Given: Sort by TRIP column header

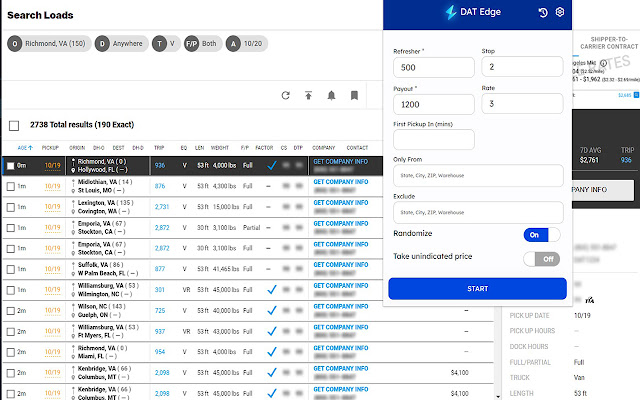Looking at the screenshot, I should point(159,148).
